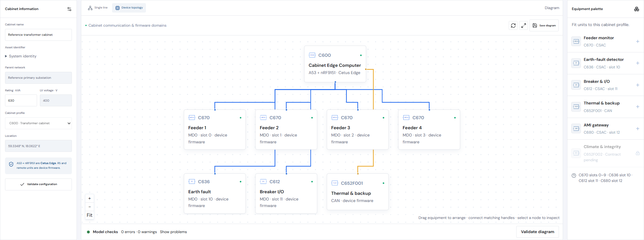Switch to the Device topology tab
The height and width of the screenshot is (240, 644).
pos(129,8)
